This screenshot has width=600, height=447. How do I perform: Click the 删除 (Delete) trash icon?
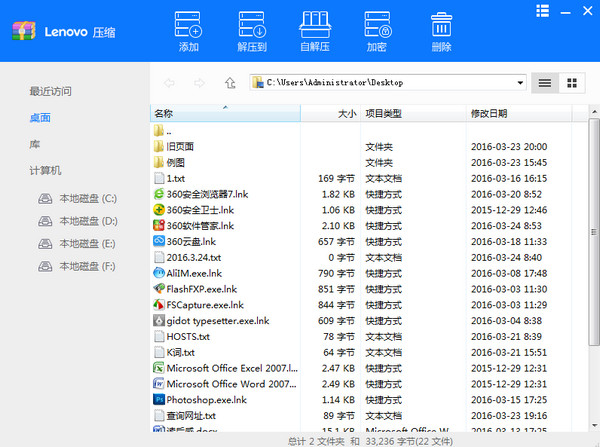441,25
